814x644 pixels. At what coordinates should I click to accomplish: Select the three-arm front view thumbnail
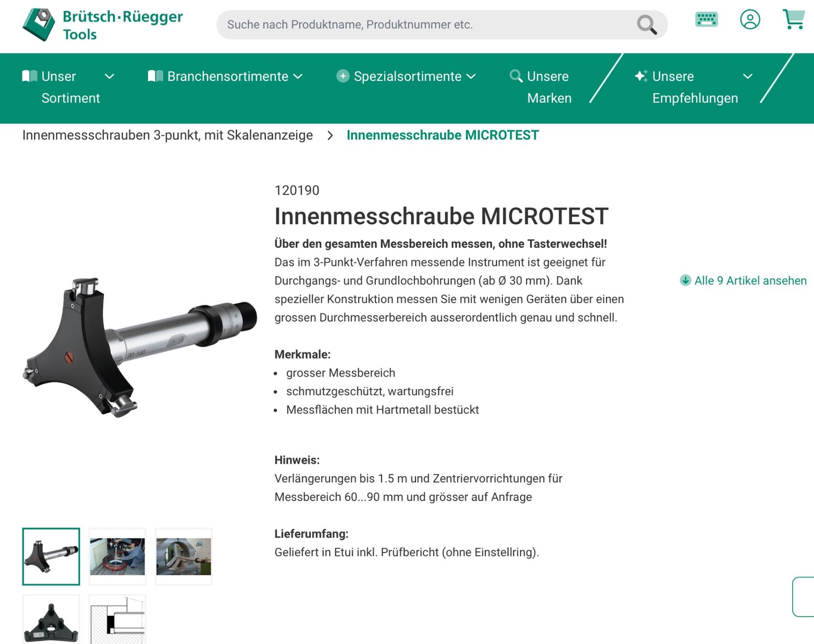pos(51,620)
